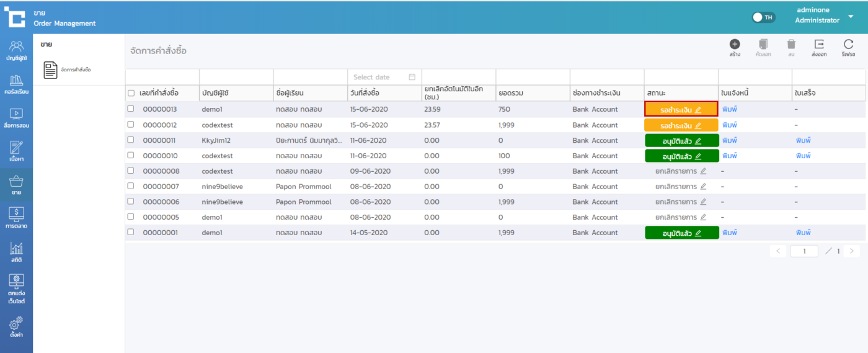868x353 pixels.
Task: Click the page number input field
Action: 804,251
